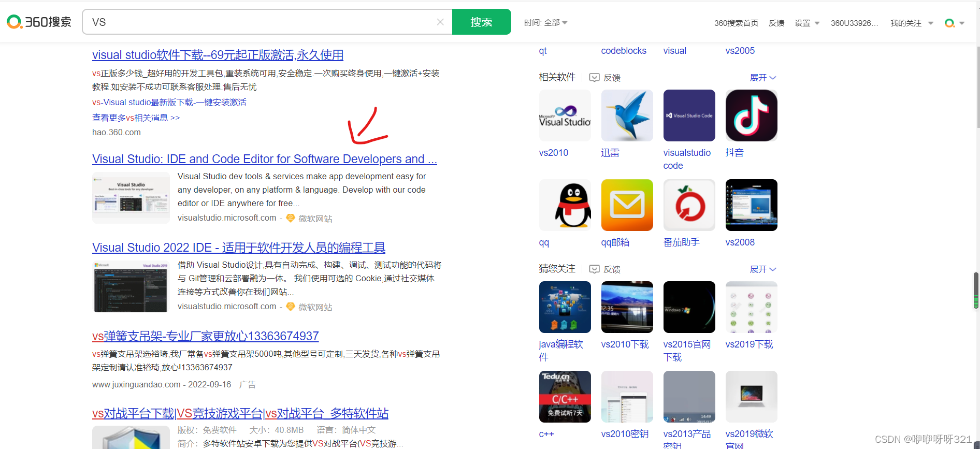Open the 360 circle icon menu in the top bar
This screenshot has height=449, width=980.
[954, 23]
